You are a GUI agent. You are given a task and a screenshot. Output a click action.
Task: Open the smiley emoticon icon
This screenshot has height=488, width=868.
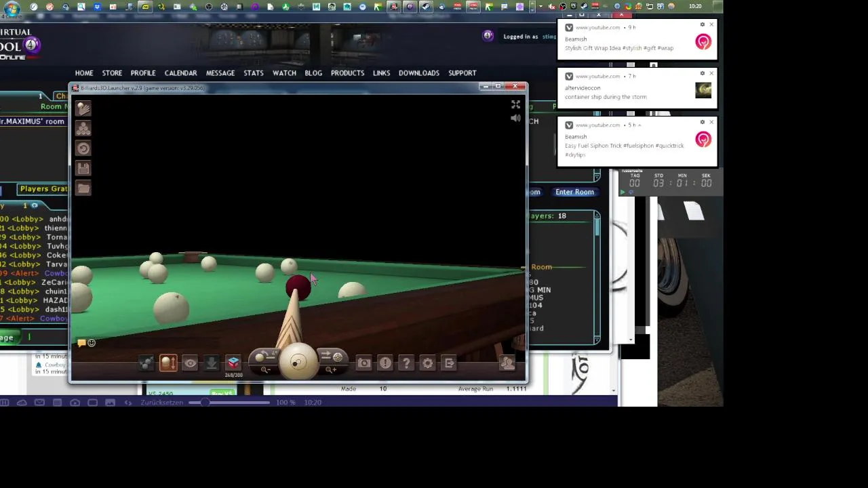tap(92, 343)
